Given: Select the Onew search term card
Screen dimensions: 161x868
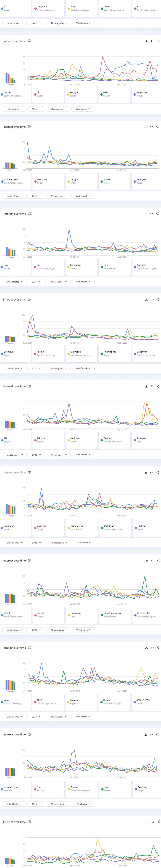Looking at the screenshot, I should tap(81, 789).
